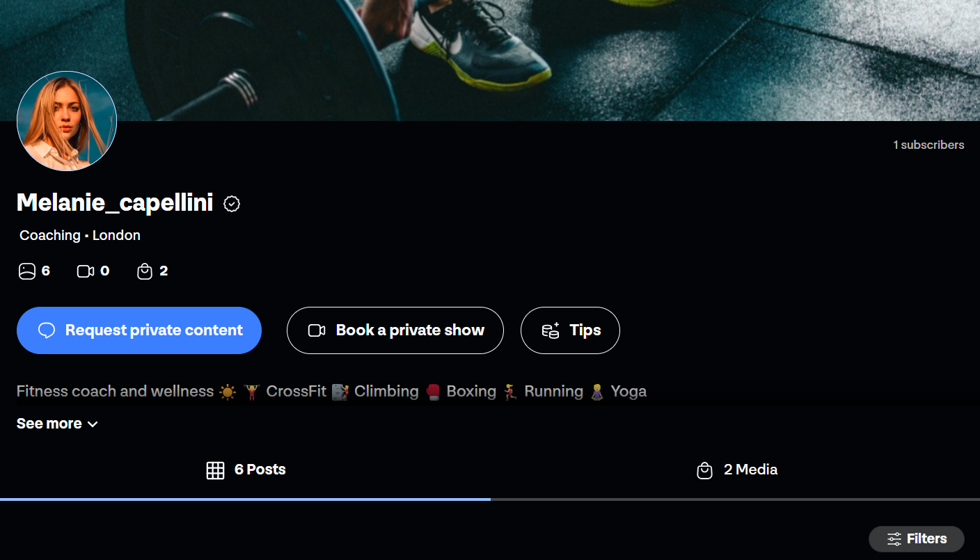Send Tips to the creator
The height and width of the screenshot is (560, 980).
pyautogui.click(x=570, y=330)
